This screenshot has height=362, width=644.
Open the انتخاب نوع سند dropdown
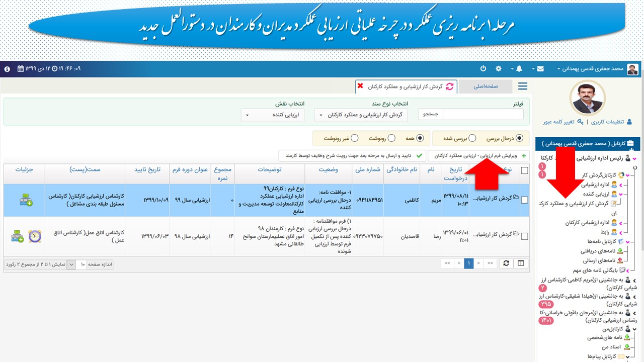pyautogui.click(x=361, y=115)
